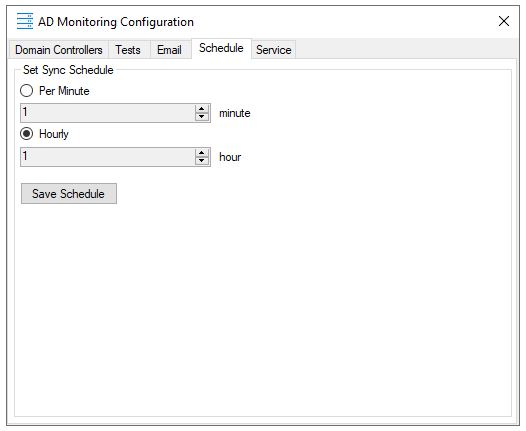Open the Tests tab
Image resolution: width=526 pixels, height=431 pixels.
[128, 50]
